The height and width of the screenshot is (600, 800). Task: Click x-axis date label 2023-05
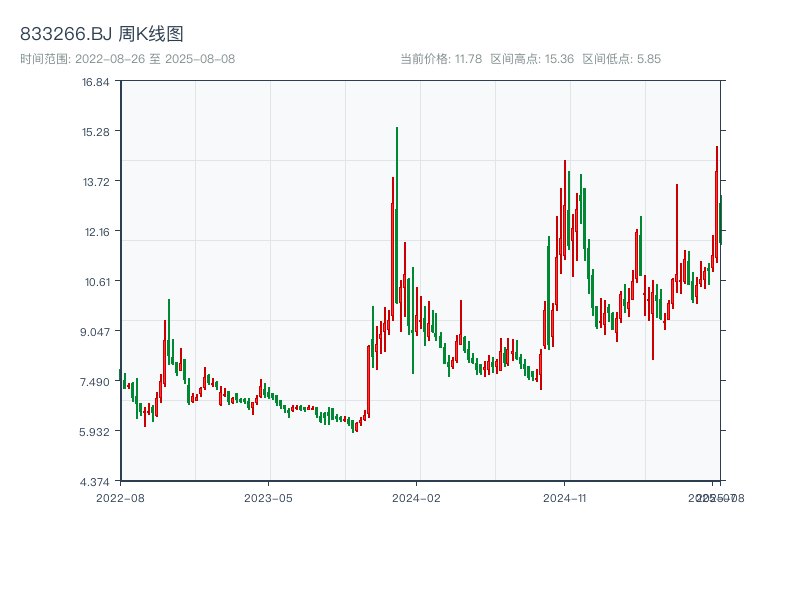pyautogui.click(x=268, y=498)
